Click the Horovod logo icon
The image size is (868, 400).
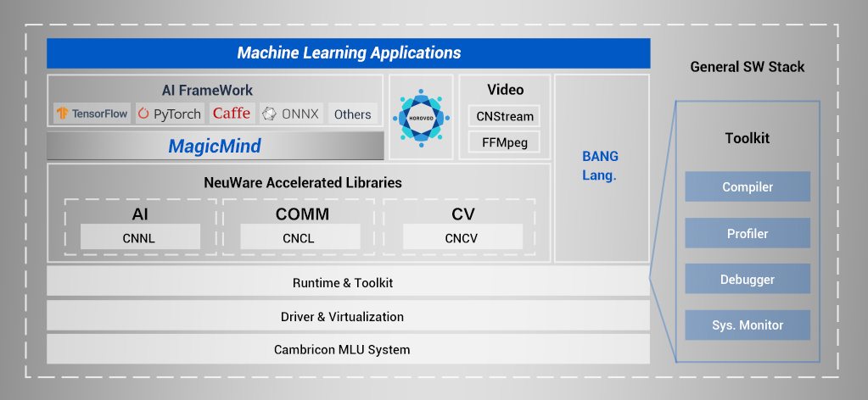click(421, 117)
